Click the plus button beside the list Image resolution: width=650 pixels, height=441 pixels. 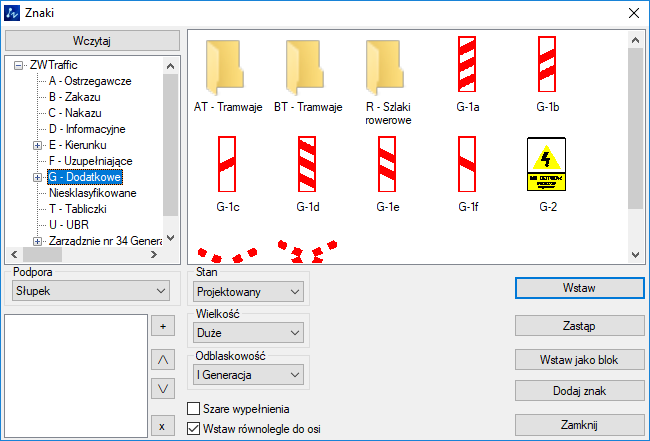point(162,326)
